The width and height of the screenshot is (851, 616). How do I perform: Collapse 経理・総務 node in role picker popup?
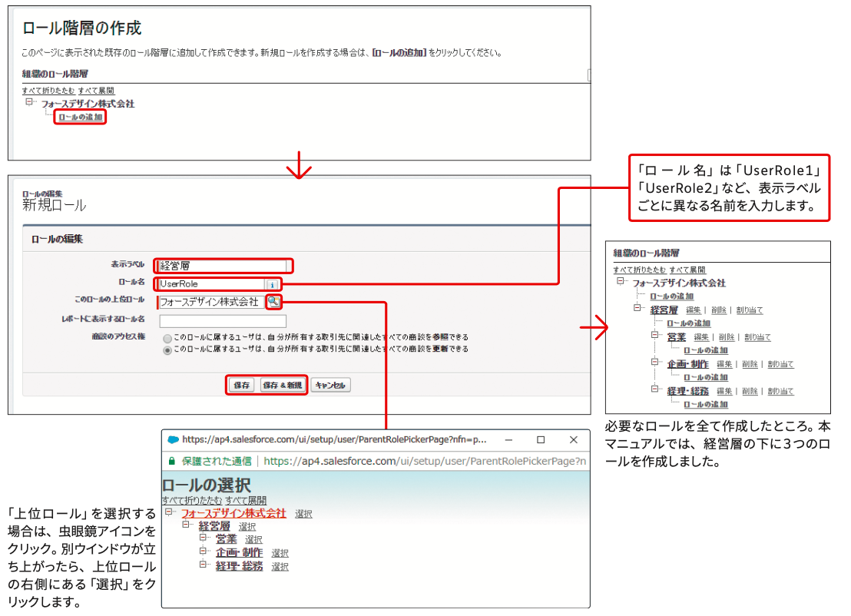203,565
